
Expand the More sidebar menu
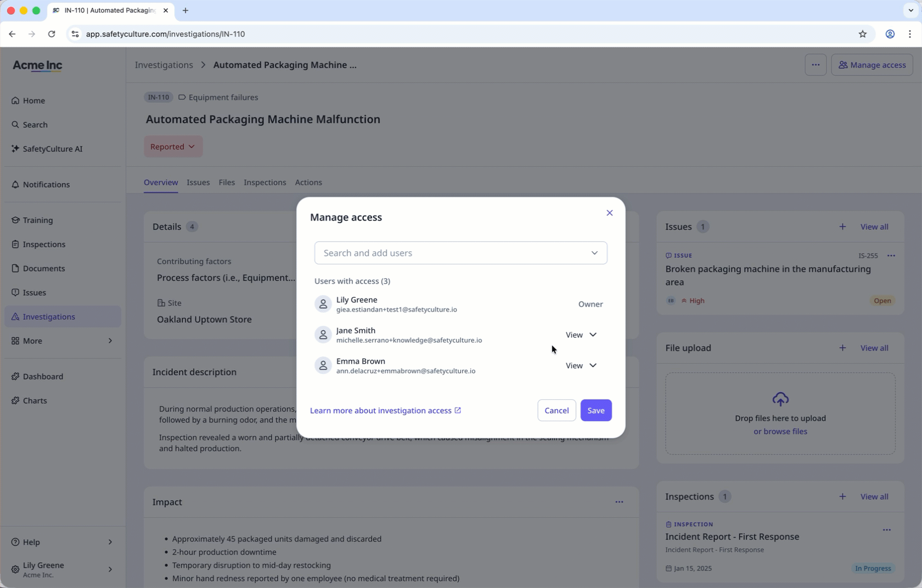click(63, 341)
